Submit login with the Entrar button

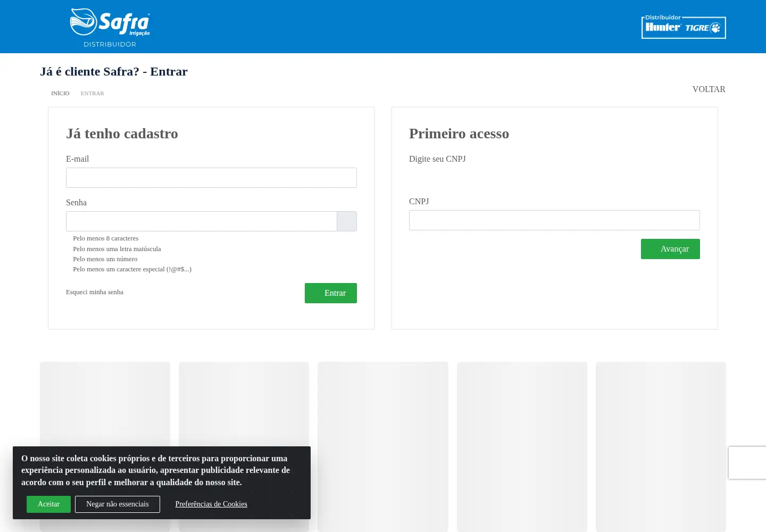click(x=331, y=293)
